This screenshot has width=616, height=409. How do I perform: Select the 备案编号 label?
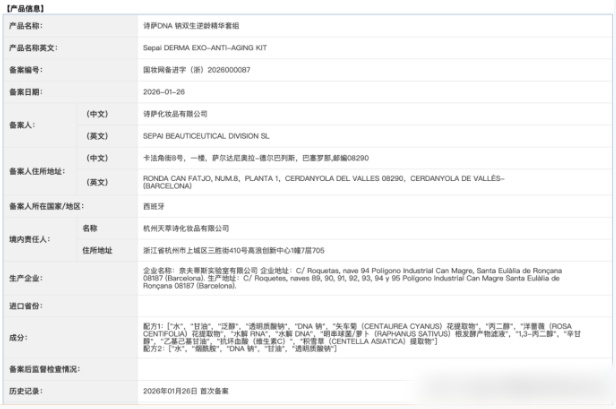tap(26, 70)
